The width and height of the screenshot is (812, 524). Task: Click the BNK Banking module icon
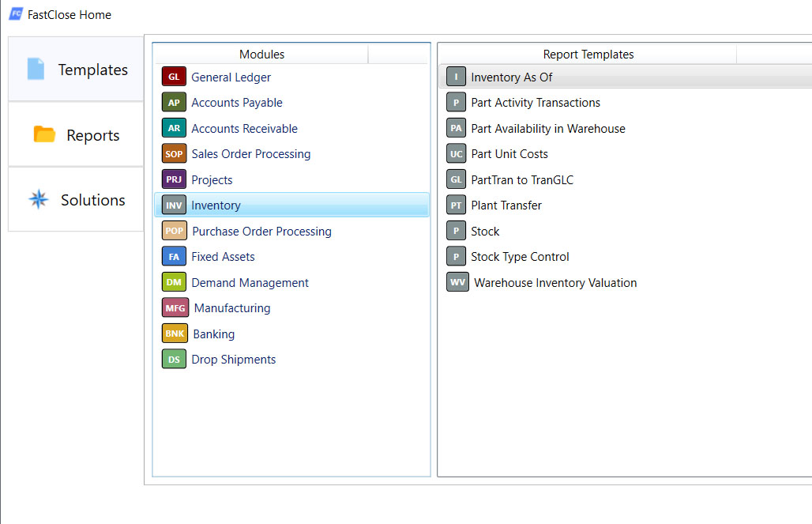pyautogui.click(x=175, y=334)
